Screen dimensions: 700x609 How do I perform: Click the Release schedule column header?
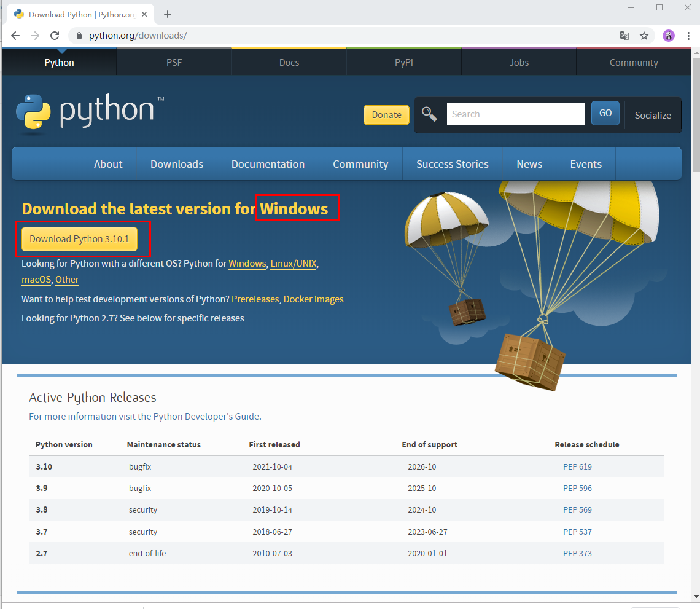586,444
